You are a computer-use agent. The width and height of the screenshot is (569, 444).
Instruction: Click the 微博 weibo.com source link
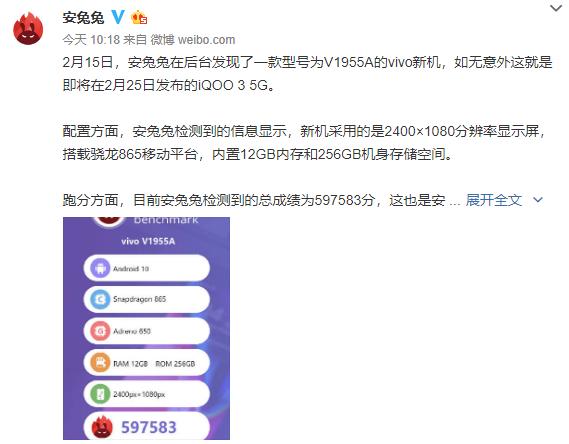193,40
